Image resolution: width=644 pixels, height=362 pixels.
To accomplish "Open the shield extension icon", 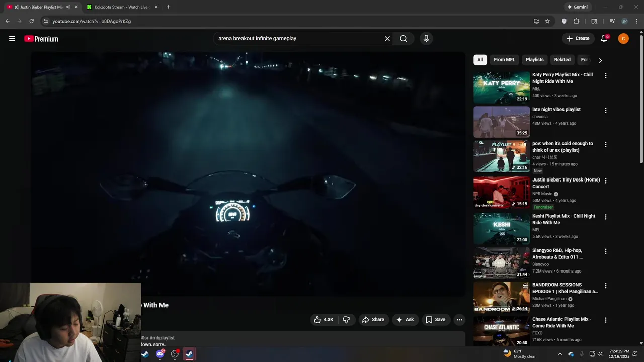I will pos(564,21).
